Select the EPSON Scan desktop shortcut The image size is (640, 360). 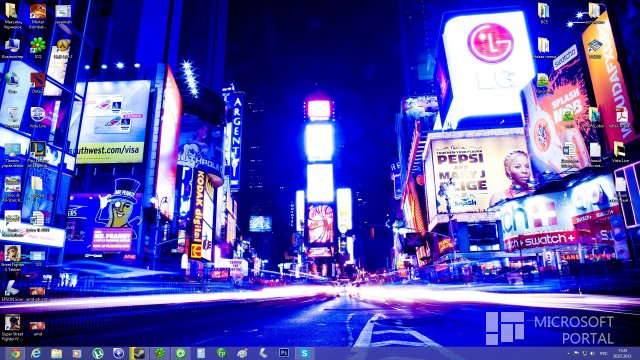(x=12, y=291)
